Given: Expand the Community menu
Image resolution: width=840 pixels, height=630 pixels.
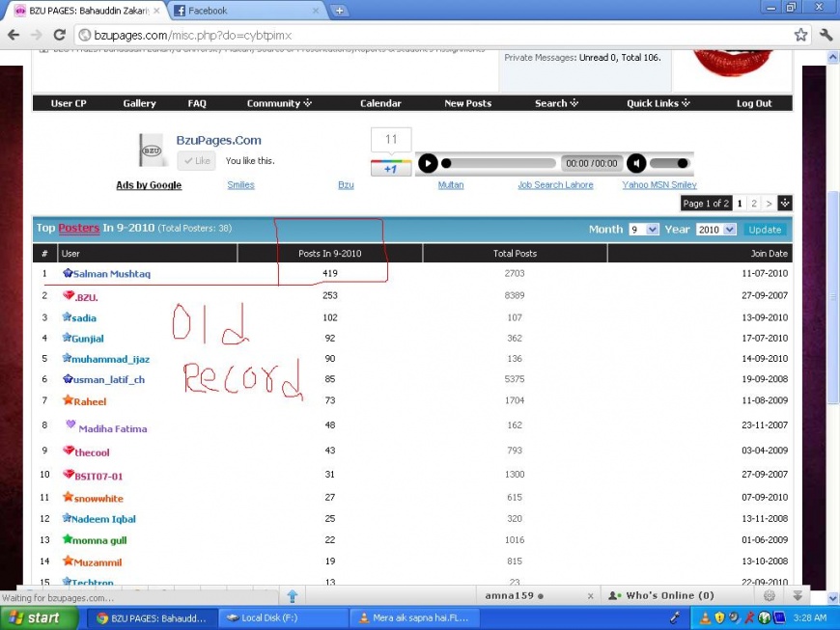Looking at the screenshot, I should tap(279, 103).
